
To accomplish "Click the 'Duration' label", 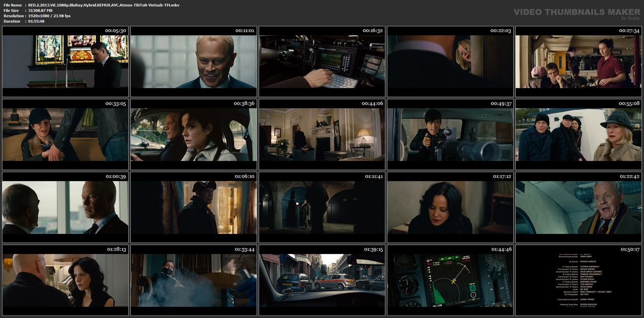I will pyautogui.click(x=12, y=21).
